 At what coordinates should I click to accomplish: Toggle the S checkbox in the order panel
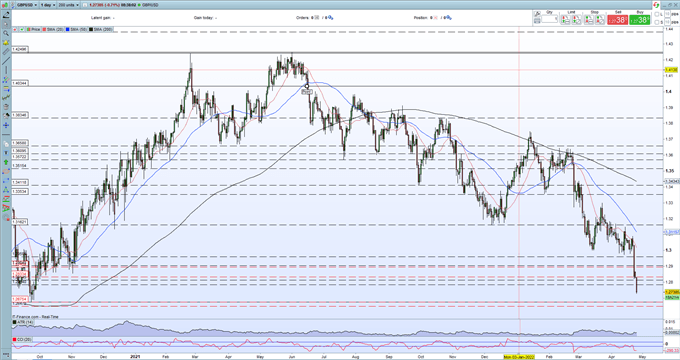pos(657,22)
